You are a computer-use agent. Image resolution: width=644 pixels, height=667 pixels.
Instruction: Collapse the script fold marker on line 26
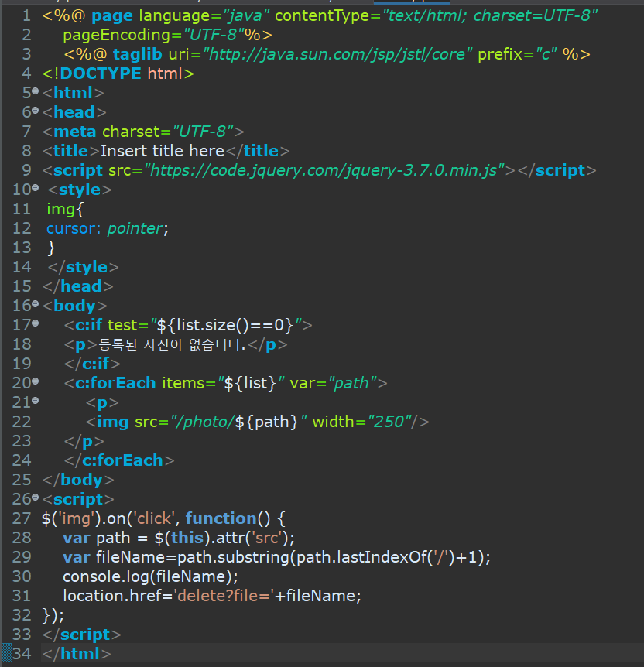click(x=36, y=497)
